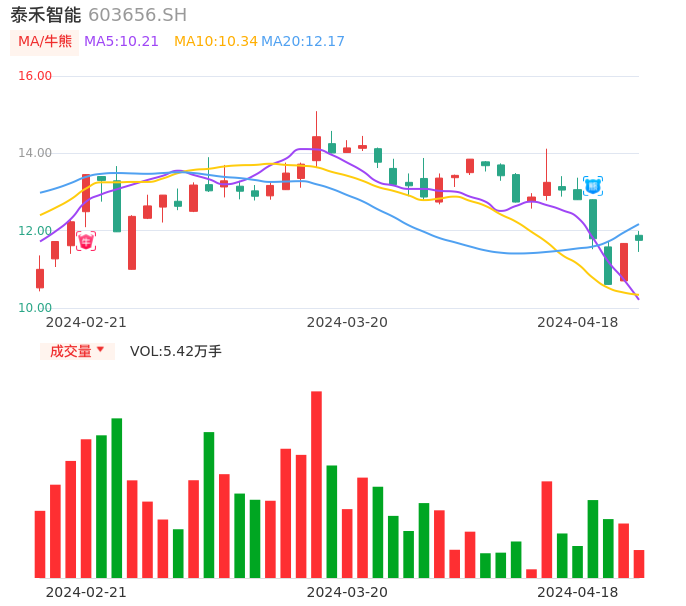Image resolution: width=686 pixels, height=606 pixels.
Task: Click the MA/牛熊 indicator button
Action: pos(44,42)
